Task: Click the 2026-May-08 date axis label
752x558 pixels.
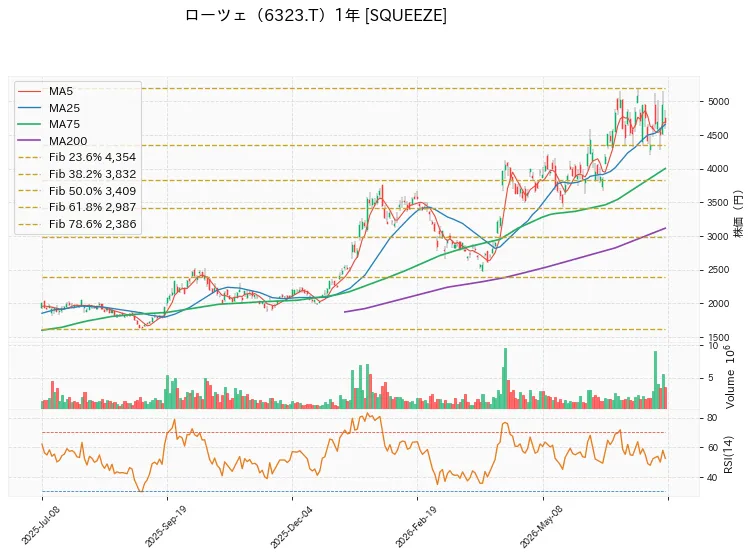Action: coord(541,527)
